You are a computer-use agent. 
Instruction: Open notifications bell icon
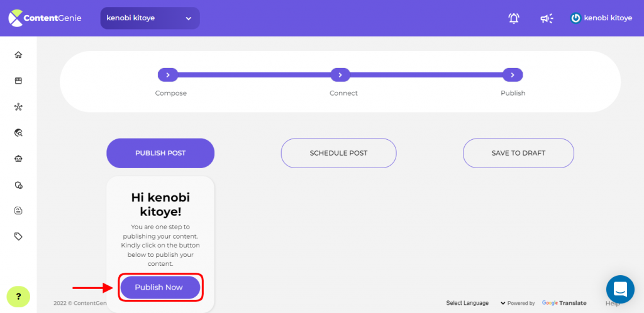514,18
